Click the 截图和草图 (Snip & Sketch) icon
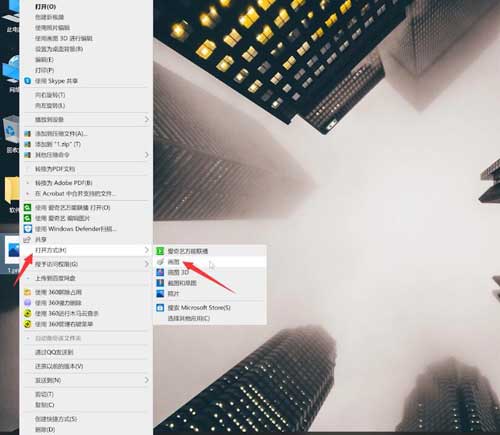Viewport: 500px width, 435px height. [x=160, y=283]
